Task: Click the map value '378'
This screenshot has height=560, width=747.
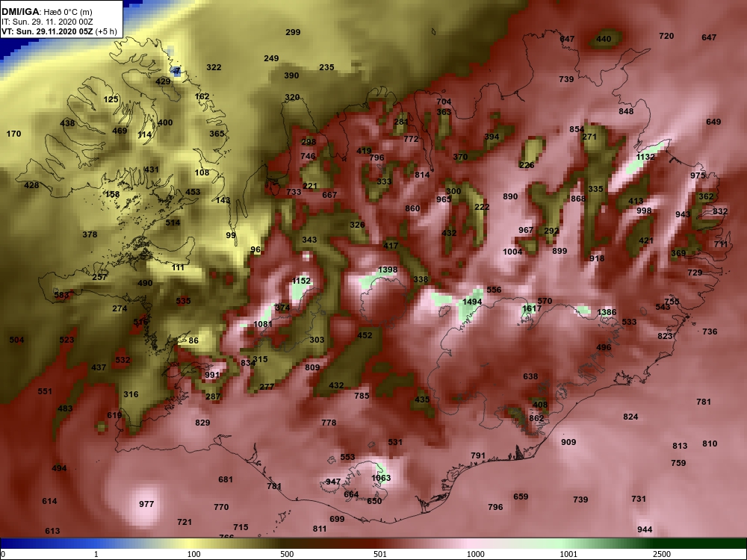Action: click(90, 234)
